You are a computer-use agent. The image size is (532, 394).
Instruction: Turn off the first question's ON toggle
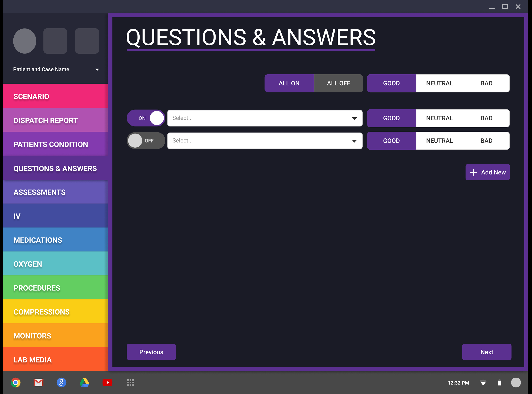[146, 118]
